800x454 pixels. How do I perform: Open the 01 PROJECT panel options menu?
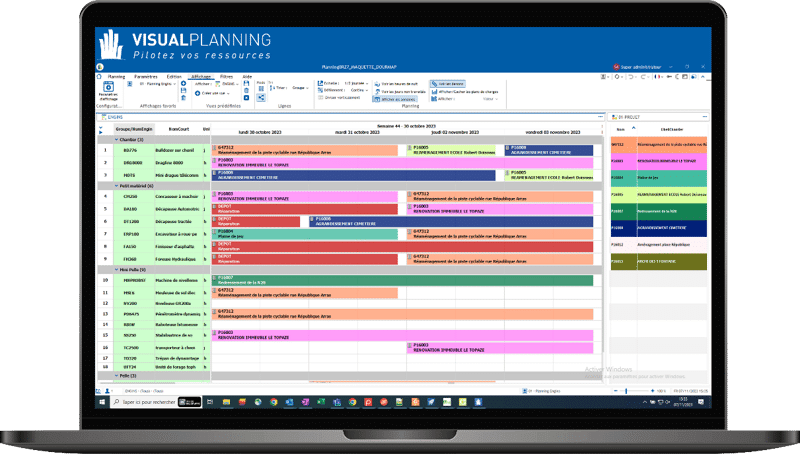point(705,117)
